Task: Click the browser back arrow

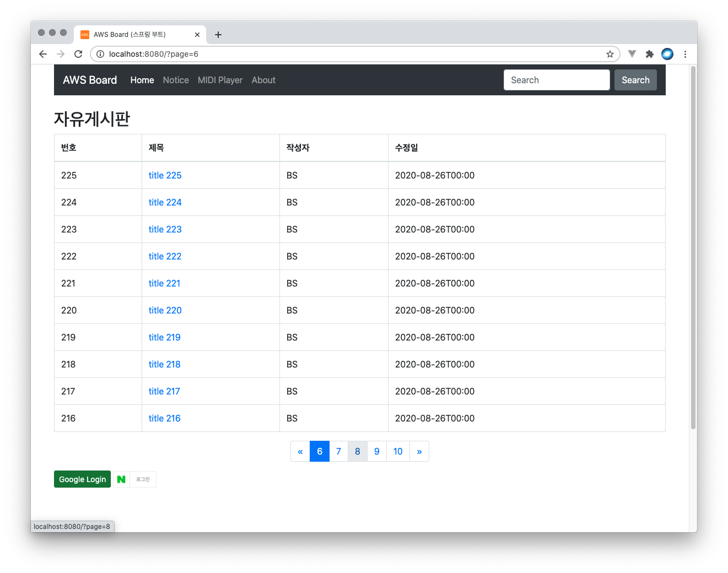Action: [x=43, y=54]
